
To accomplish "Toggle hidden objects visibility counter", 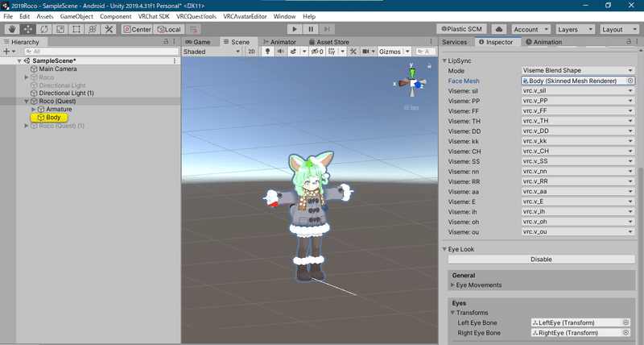I will [316, 52].
